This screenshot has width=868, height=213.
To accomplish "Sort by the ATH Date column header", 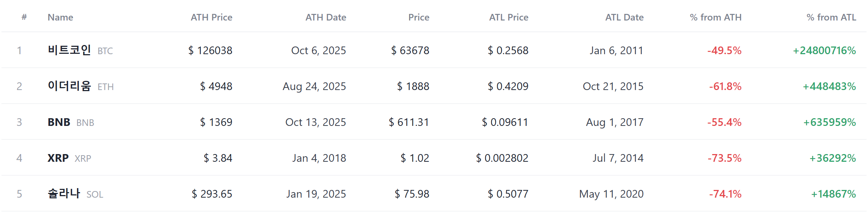I will 326,17.
